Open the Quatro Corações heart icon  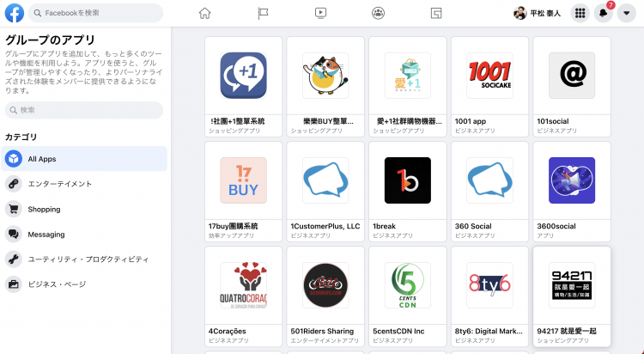click(x=243, y=285)
